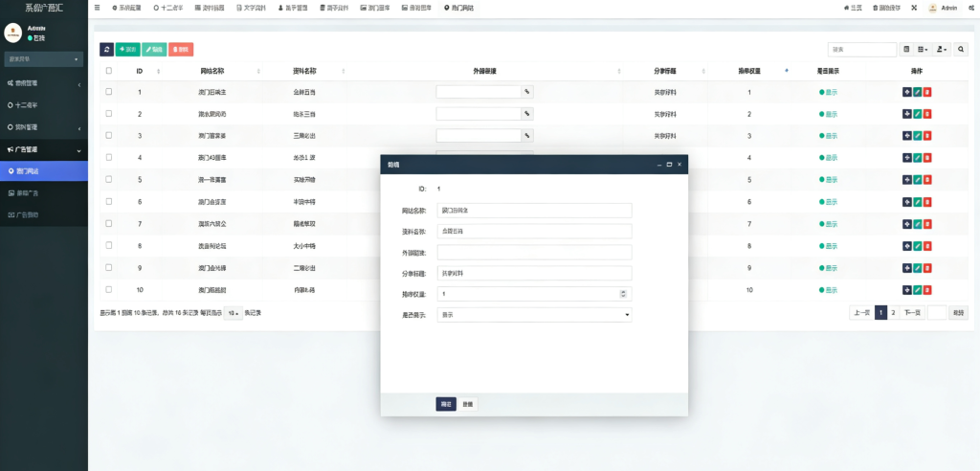Click the green edit pencil icon in row 1
The height and width of the screenshot is (471, 980).
tap(917, 92)
